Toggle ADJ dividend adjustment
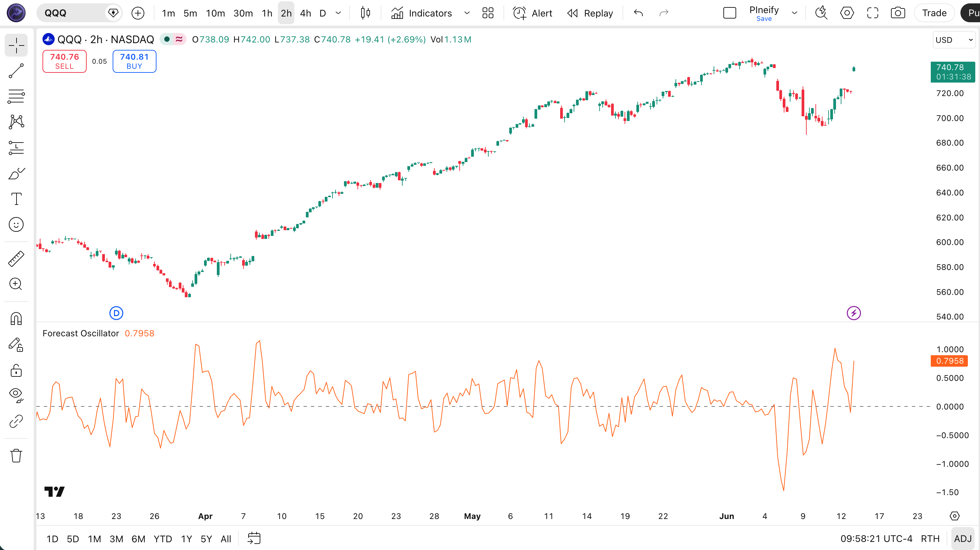This screenshot has height=550, width=980. pos(962,539)
